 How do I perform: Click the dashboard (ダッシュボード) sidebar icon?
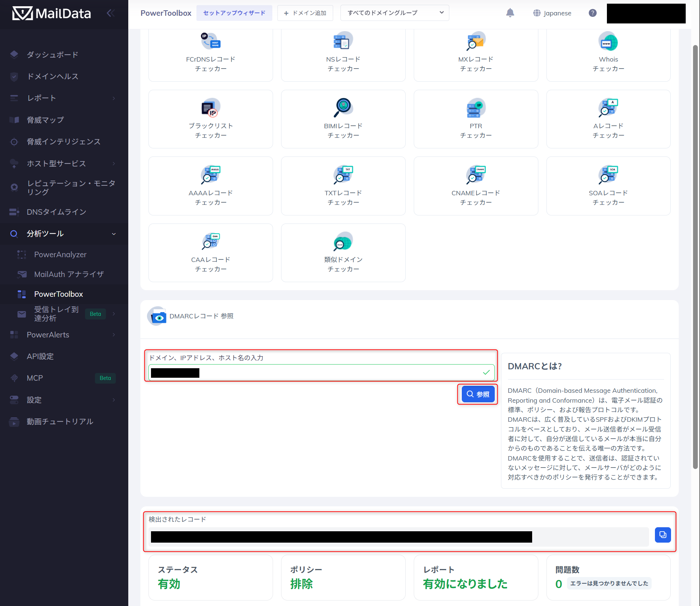[14, 55]
